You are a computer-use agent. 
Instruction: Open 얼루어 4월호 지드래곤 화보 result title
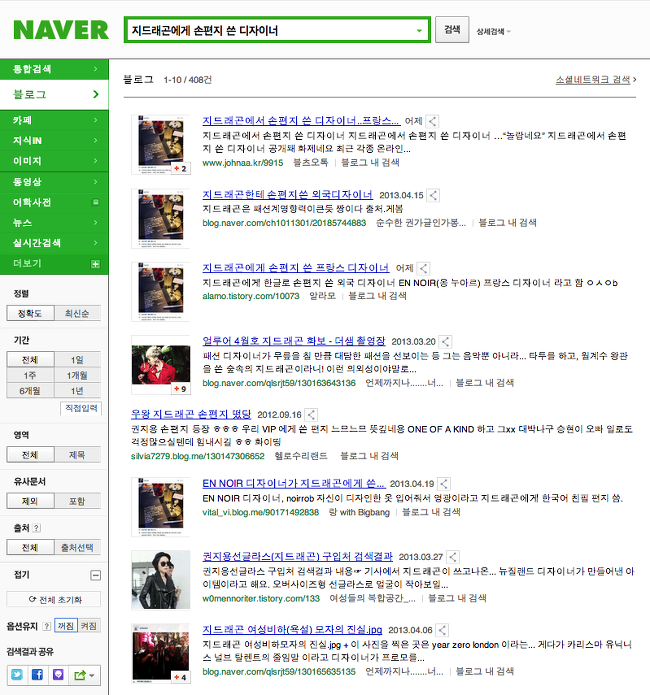294,341
